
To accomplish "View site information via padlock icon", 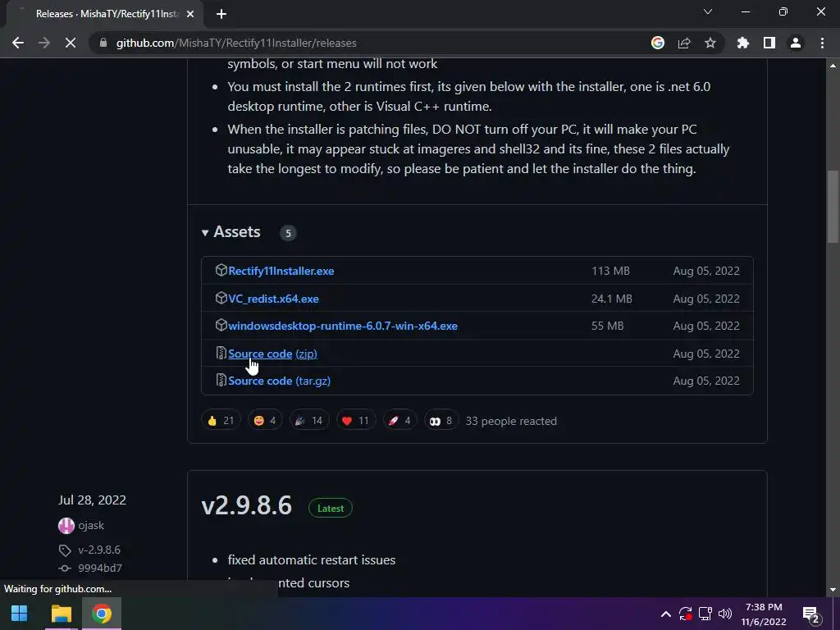I will tap(103, 43).
